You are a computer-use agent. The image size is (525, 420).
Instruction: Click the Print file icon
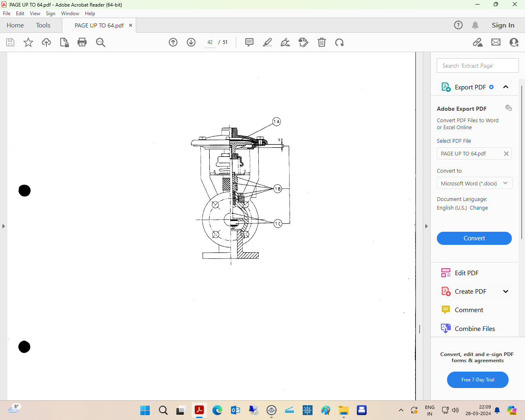click(x=82, y=42)
